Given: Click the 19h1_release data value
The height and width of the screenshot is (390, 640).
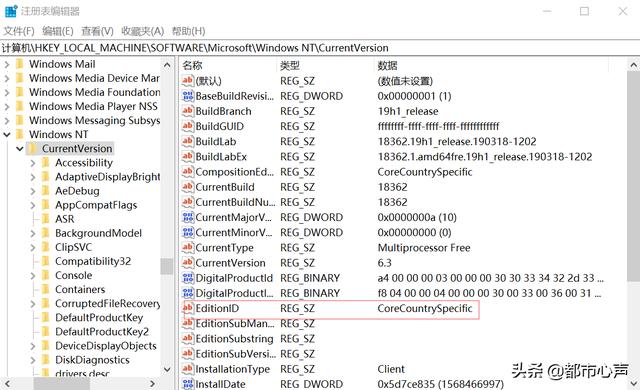Looking at the screenshot, I should pos(408,111).
